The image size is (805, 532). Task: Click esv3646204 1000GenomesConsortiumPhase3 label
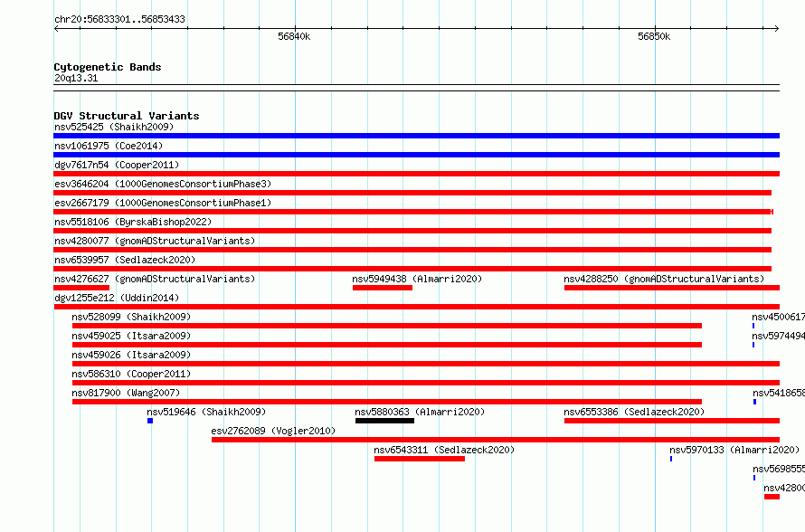click(163, 184)
